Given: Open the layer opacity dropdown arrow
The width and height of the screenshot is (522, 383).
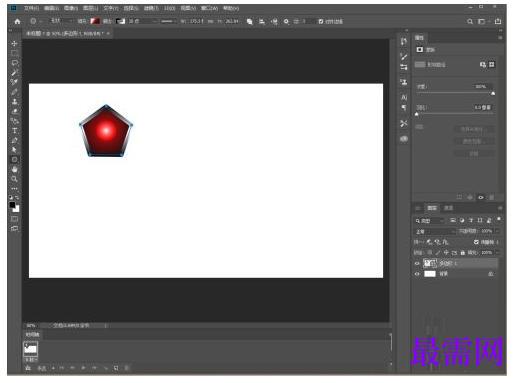Looking at the screenshot, I should [x=497, y=231].
